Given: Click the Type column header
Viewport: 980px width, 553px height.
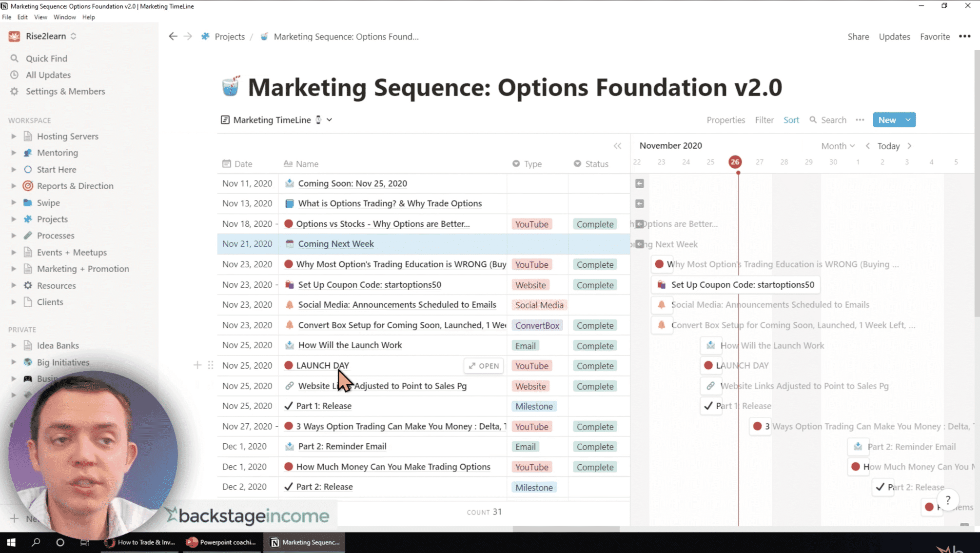Looking at the screenshot, I should (x=527, y=164).
